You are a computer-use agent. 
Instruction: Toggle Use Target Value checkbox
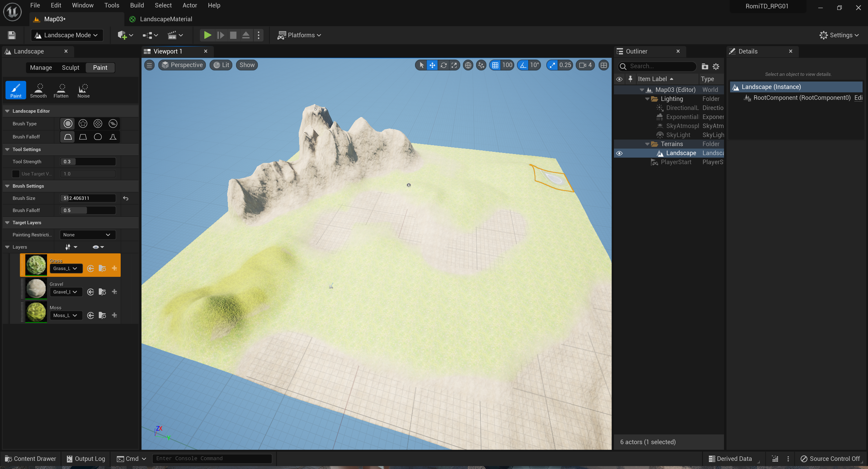[x=16, y=174]
